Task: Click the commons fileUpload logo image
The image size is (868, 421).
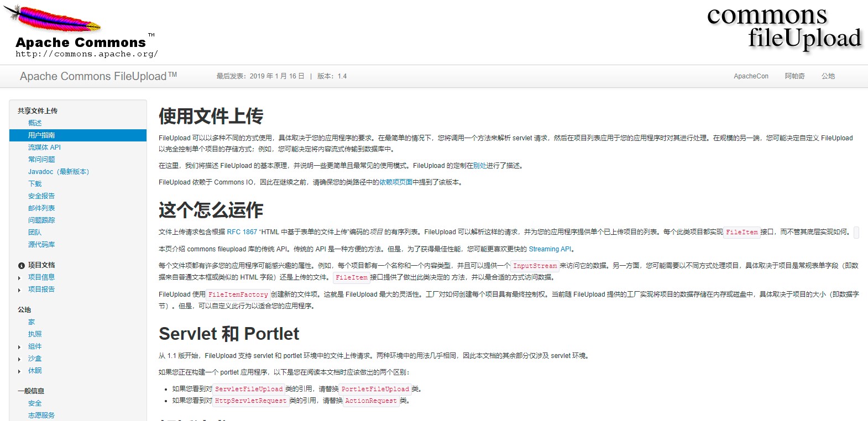Action: [784, 28]
